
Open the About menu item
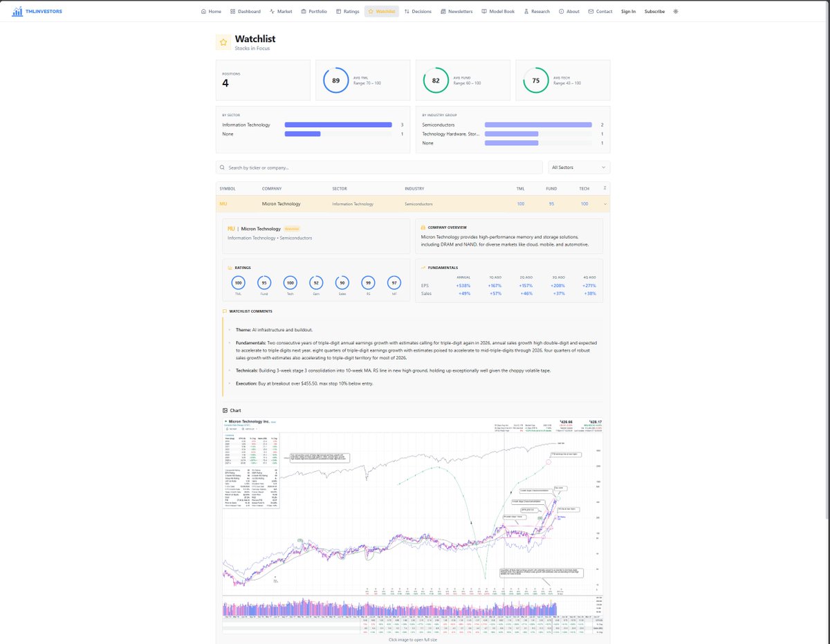click(x=569, y=12)
